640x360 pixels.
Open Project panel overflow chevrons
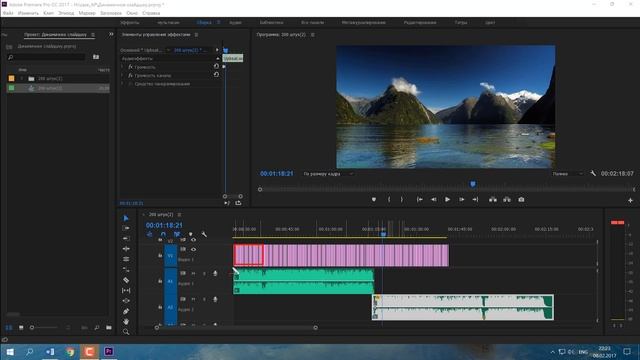[x=111, y=35]
